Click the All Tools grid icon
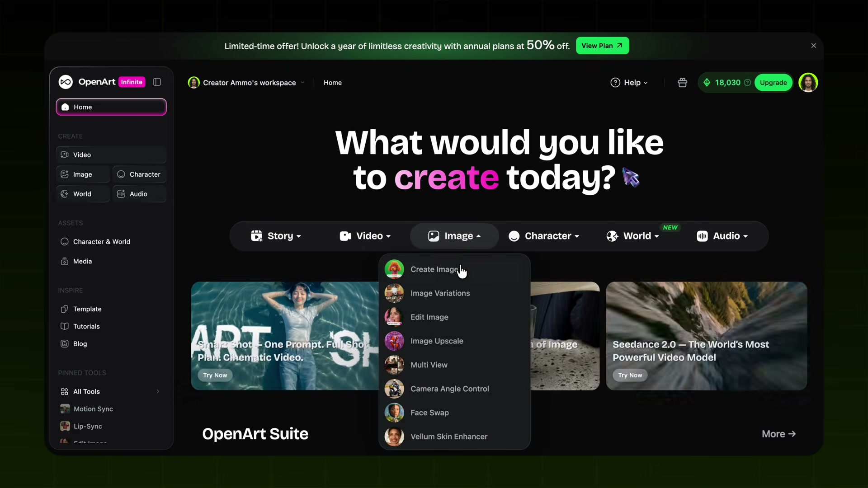Screen dimensions: 868x488 coord(65,391)
